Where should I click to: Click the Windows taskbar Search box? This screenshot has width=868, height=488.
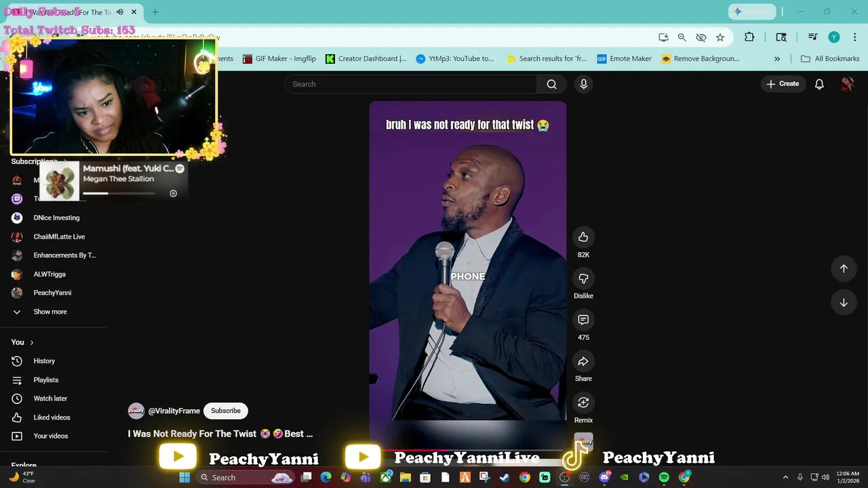click(245, 477)
